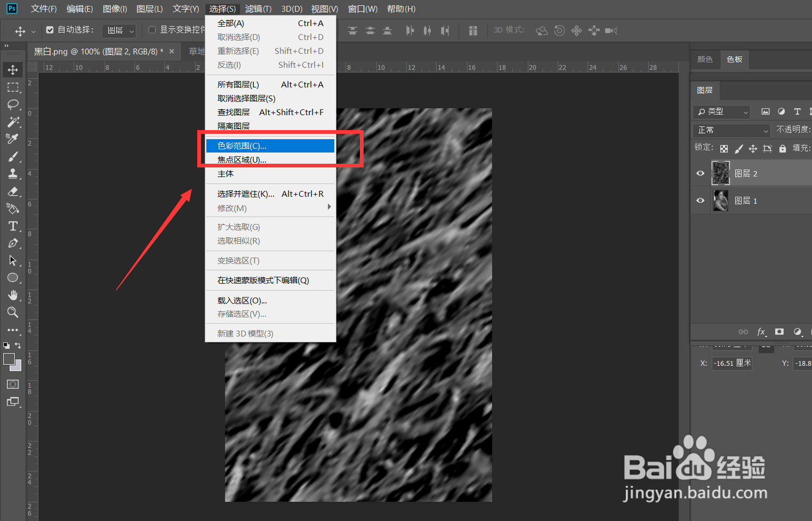Select the Rectangular Marquee tool
Image resolution: width=812 pixels, height=521 pixels.
(x=13, y=87)
